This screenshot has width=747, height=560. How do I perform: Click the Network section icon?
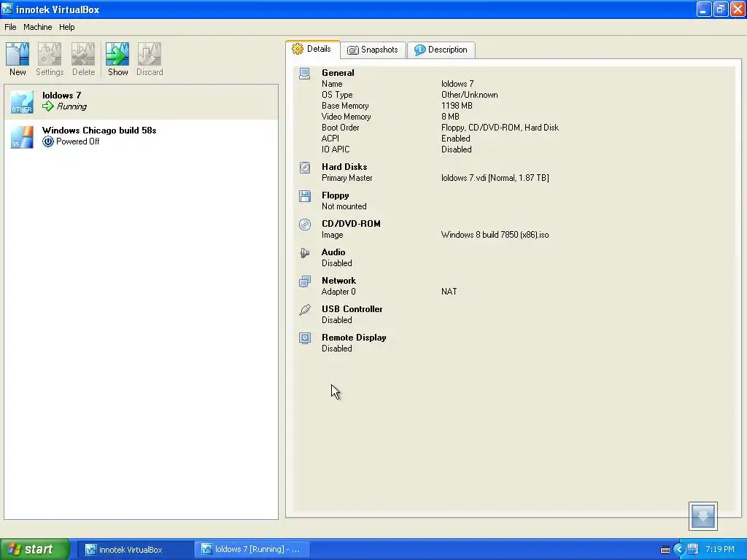click(x=305, y=281)
